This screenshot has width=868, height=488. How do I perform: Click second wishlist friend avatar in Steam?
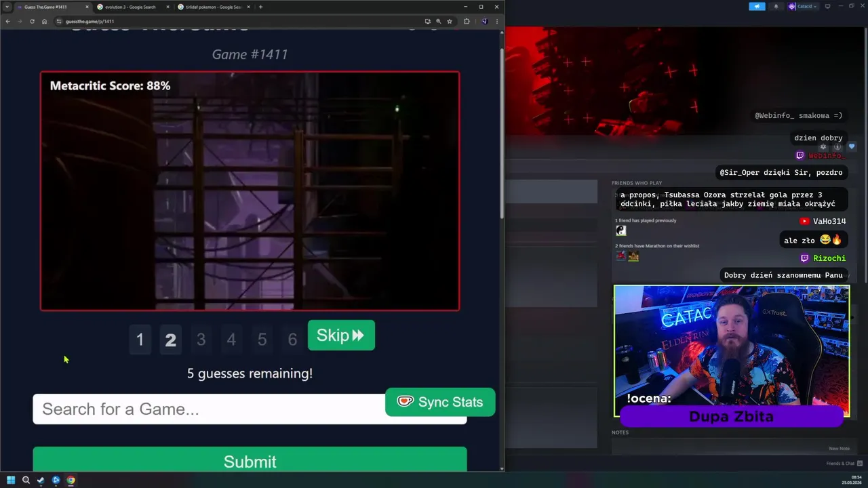pyautogui.click(x=633, y=256)
